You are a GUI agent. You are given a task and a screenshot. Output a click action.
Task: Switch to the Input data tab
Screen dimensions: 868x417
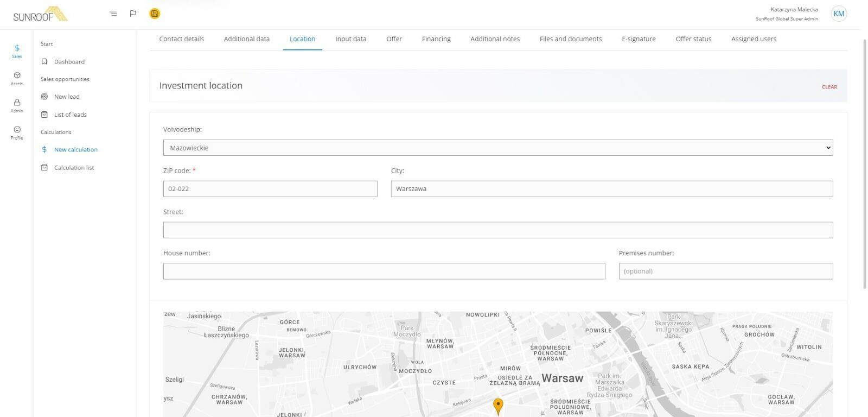[x=350, y=39]
